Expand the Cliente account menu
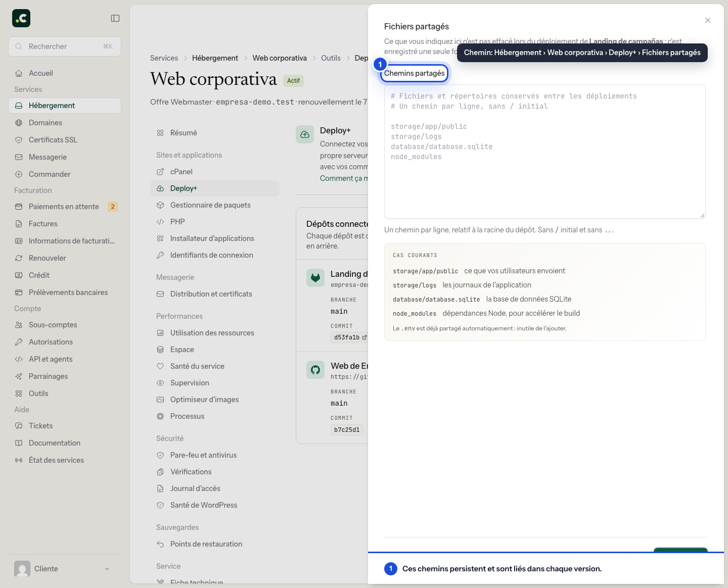This screenshot has height=588, width=728. click(65, 569)
